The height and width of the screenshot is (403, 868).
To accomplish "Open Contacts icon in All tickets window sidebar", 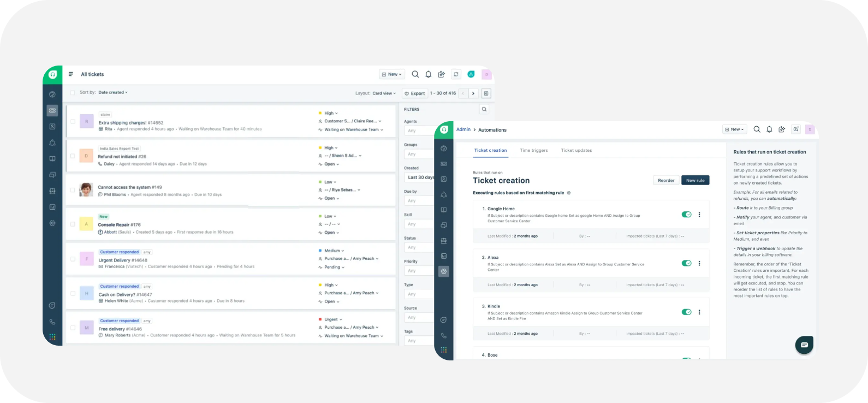I will (x=52, y=127).
